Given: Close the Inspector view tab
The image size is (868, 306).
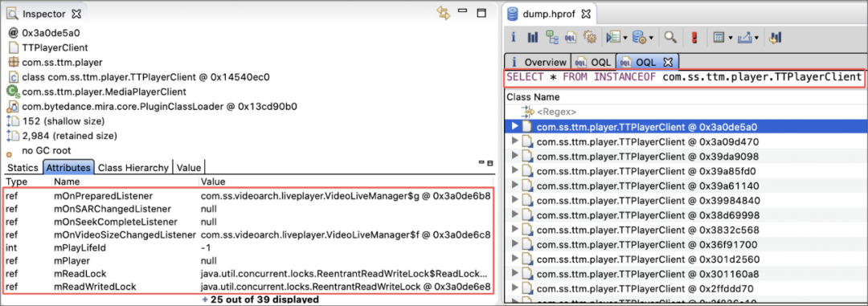Looking at the screenshot, I should 77,14.
